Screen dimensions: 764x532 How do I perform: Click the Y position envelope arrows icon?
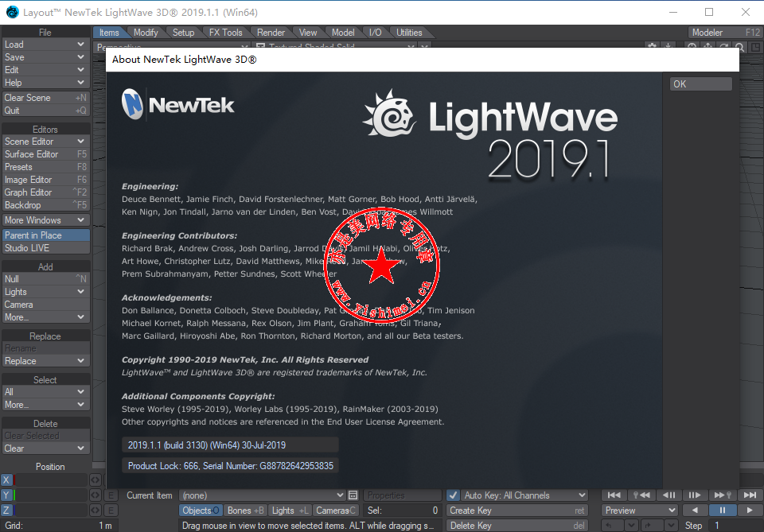coord(95,495)
